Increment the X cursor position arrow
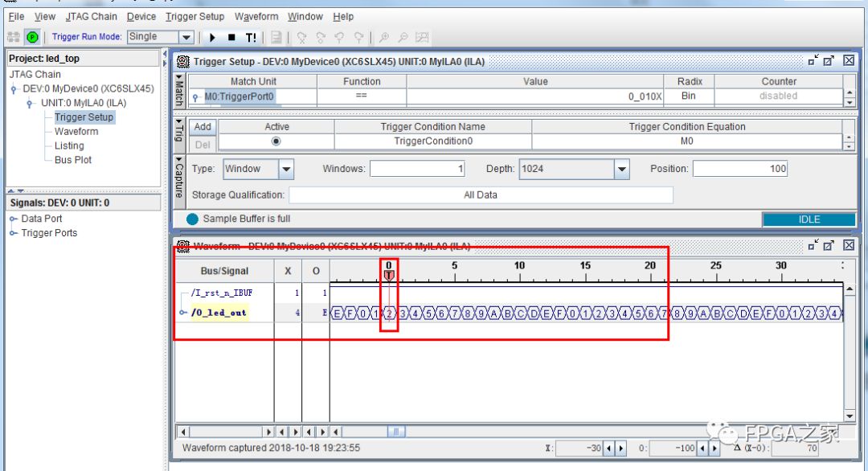868x471 pixels. (620, 448)
